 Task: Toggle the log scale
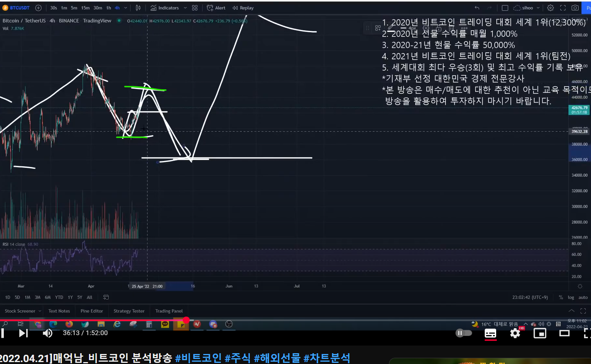571,297
